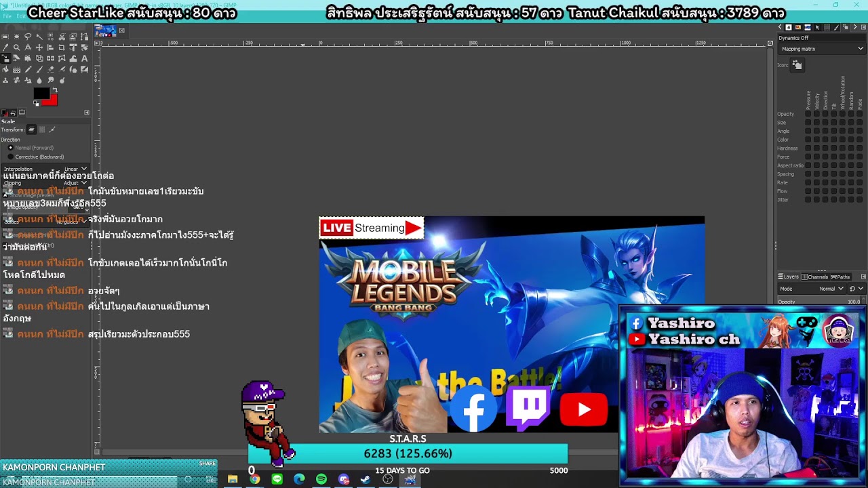
Task: Open the layer Mode Normal dropdown
Action: (x=812, y=289)
